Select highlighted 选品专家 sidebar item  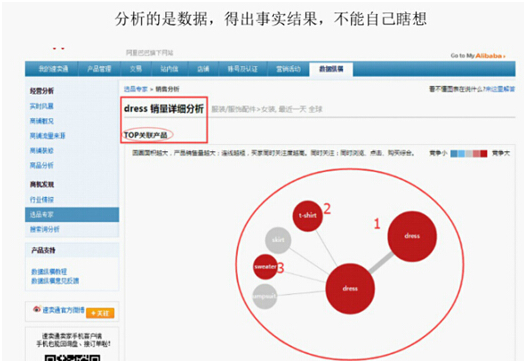[72, 214]
